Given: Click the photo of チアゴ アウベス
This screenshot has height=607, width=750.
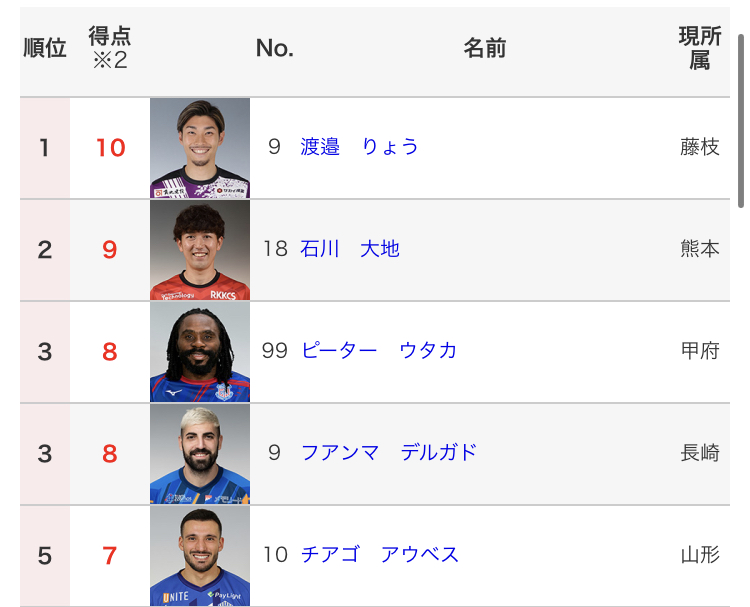Looking at the screenshot, I should (x=200, y=555).
